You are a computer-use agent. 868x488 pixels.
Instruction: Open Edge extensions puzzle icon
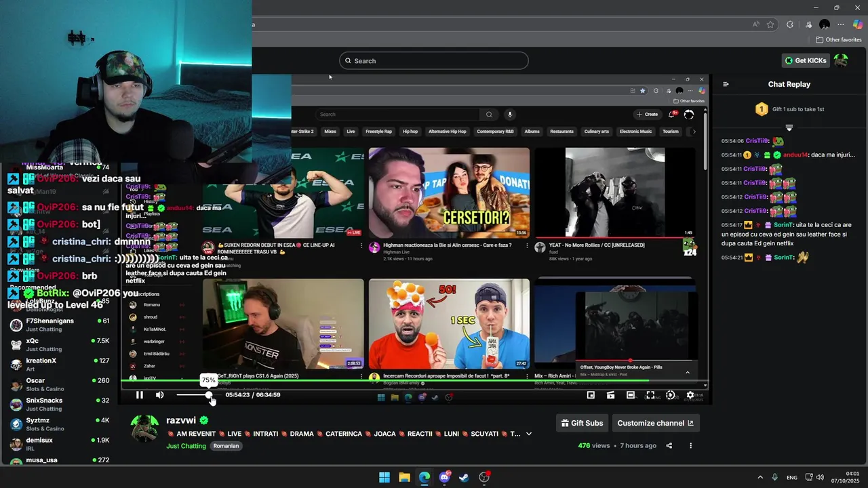pyautogui.click(x=790, y=24)
